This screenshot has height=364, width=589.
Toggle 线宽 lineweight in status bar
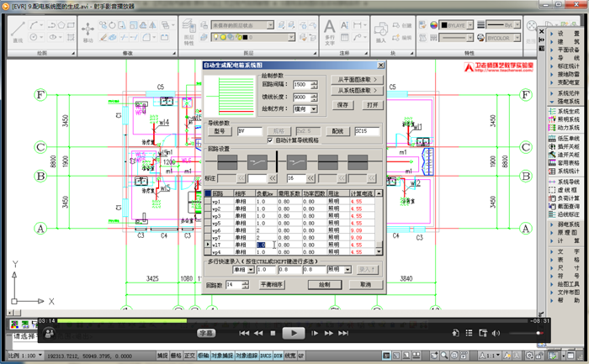tap(290, 356)
